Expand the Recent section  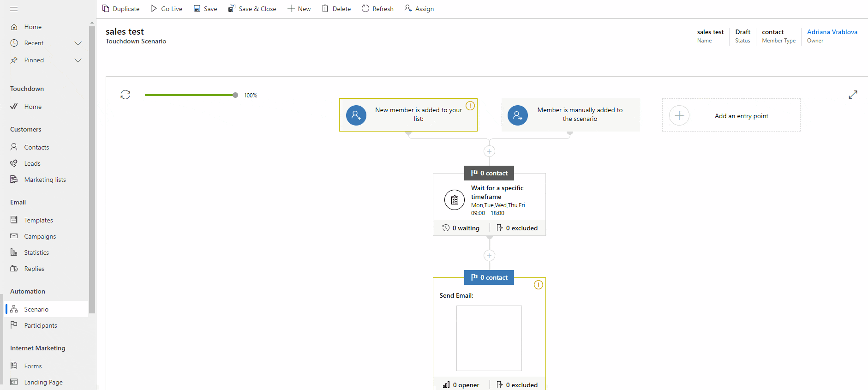(78, 43)
